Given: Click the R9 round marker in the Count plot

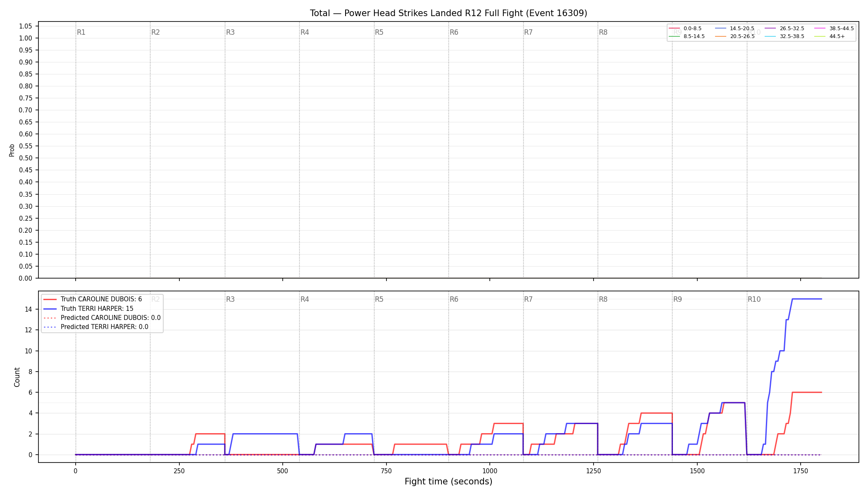Looking at the screenshot, I should point(677,299).
